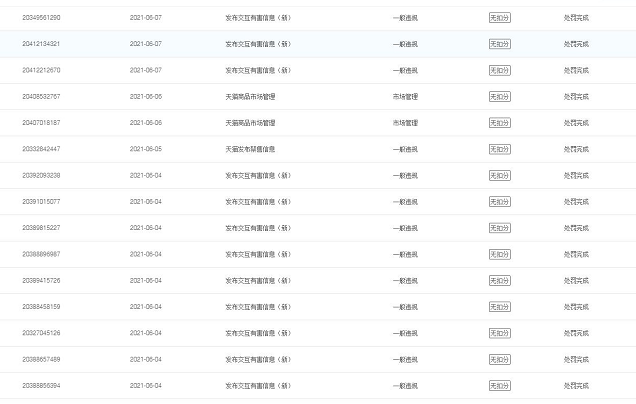
Task: Click 市场管理 category in row 20407018187
Action: click(405, 123)
